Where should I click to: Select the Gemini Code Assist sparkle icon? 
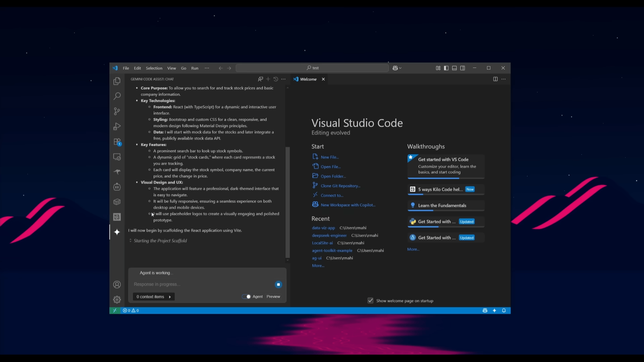(x=117, y=232)
